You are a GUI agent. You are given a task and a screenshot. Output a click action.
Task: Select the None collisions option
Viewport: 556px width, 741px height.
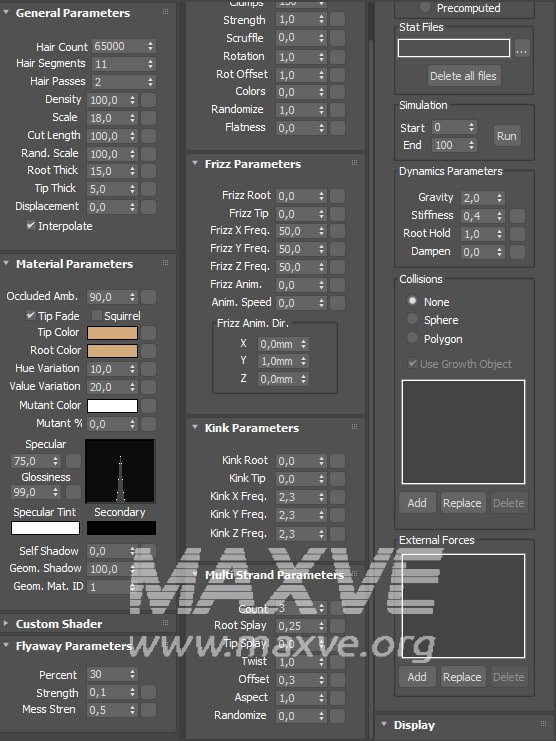point(412,301)
